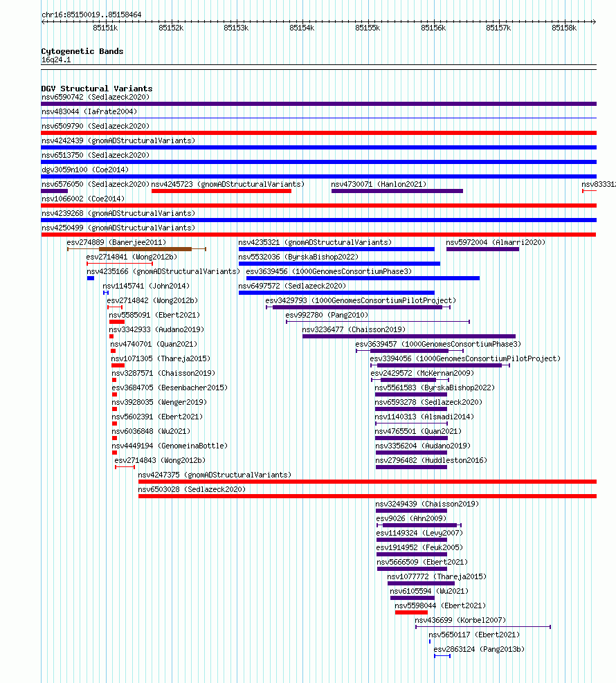616x683 pixels.
Task: Click nsv4235321 (gnomADStructuralVariants) blue bar
Action: pos(336,249)
